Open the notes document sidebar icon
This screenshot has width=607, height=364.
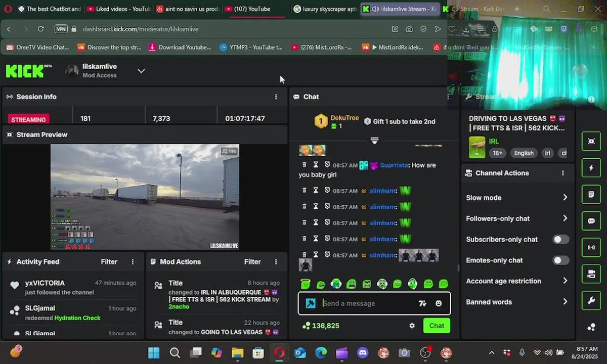(x=591, y=194)
